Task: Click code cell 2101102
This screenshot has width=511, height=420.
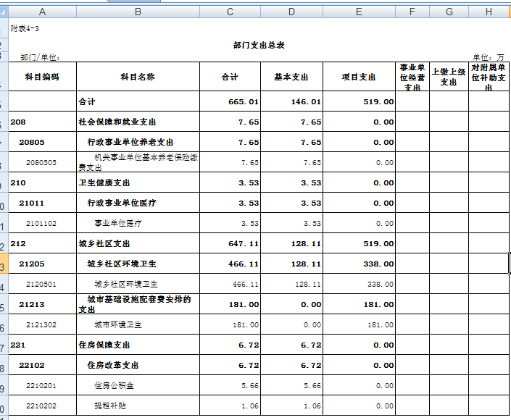Action: coord(42,223)
